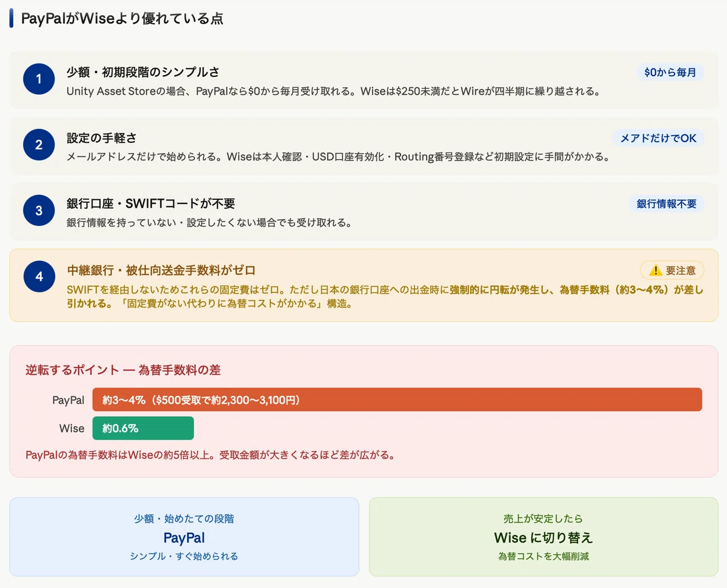Click the 'PayPal' label beside the orange bar
Image resolution: width=727 pixels, height=588 pixels.
point(68,400)
